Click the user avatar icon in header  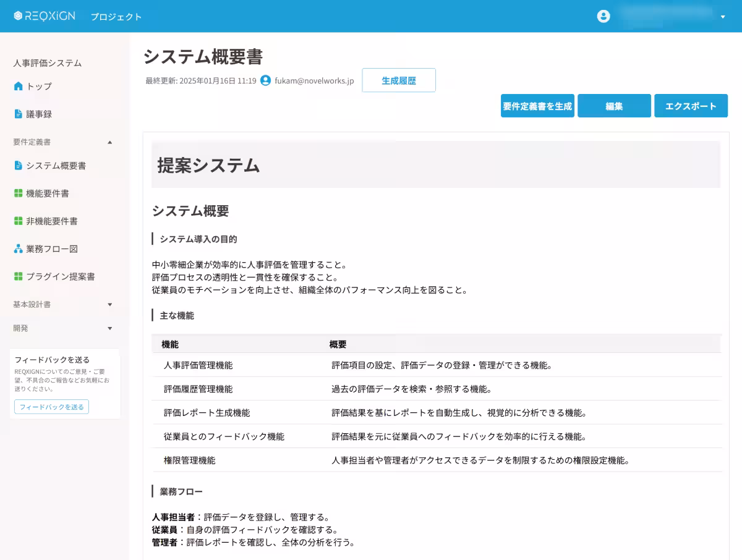pyautogui.click(x=603, y=16)
